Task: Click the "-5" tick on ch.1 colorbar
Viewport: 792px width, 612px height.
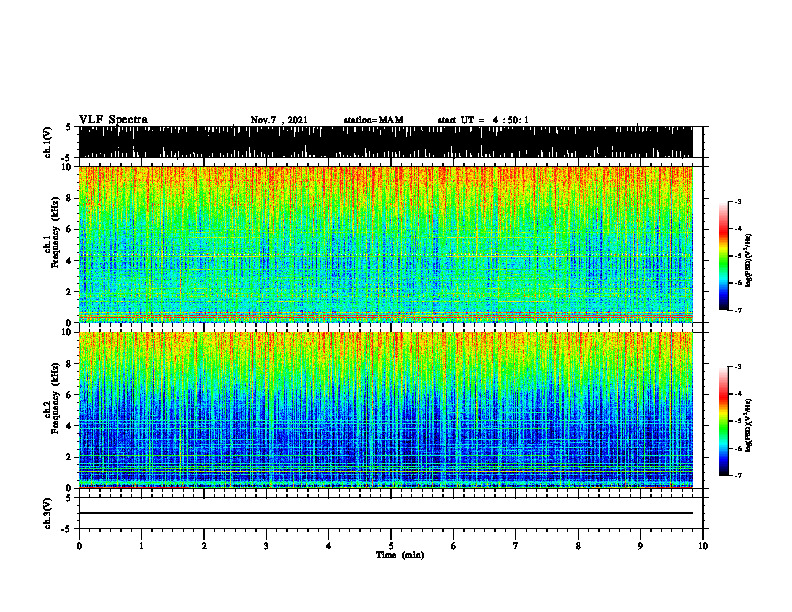Action: (x=738, y=256)
